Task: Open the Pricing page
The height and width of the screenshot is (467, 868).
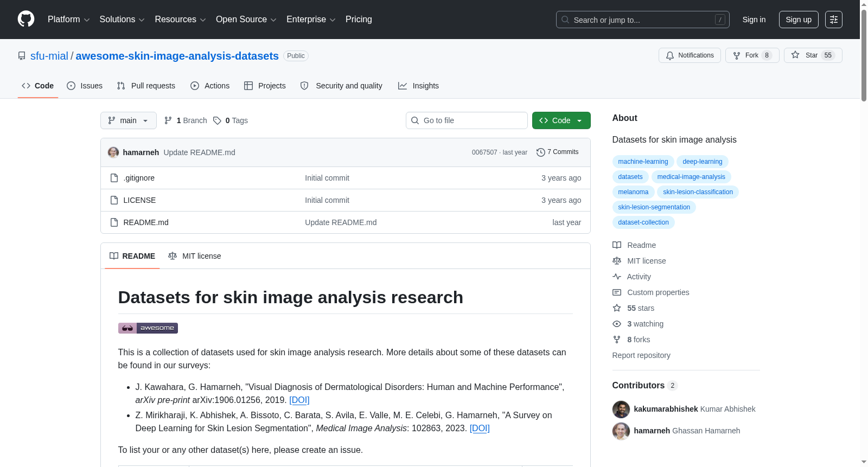Action: [359, 20]
